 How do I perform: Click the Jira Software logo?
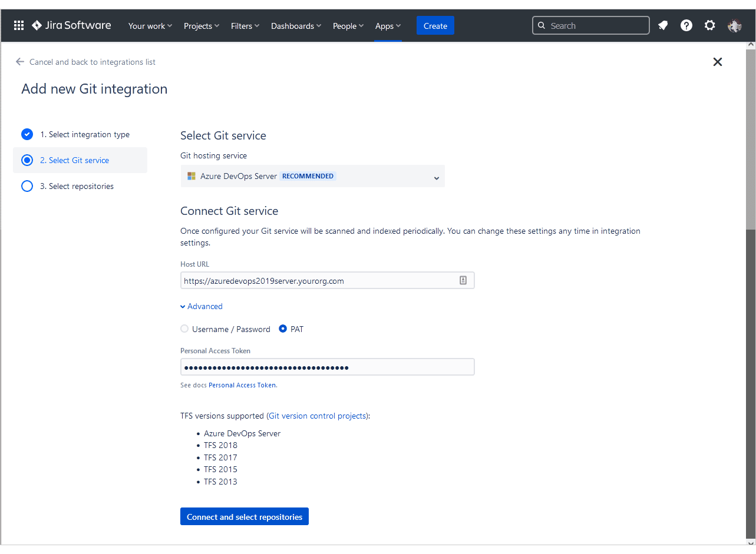71,25
